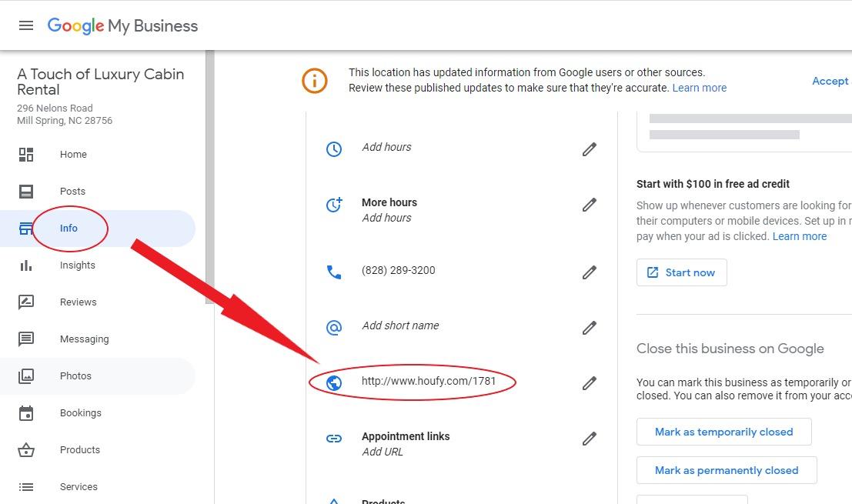Go to Home in sidebar
The height and width of the screenshot is (504, 852).
(73, 155)
